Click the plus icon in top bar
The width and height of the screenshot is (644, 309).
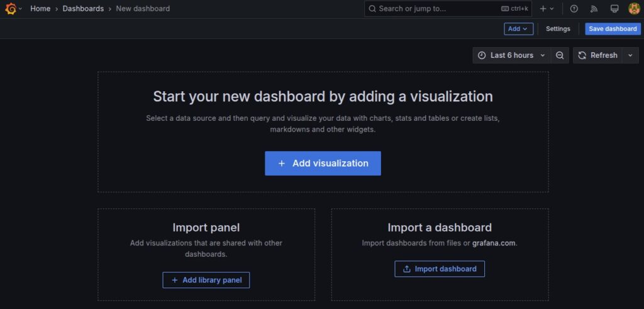point(543,9)
